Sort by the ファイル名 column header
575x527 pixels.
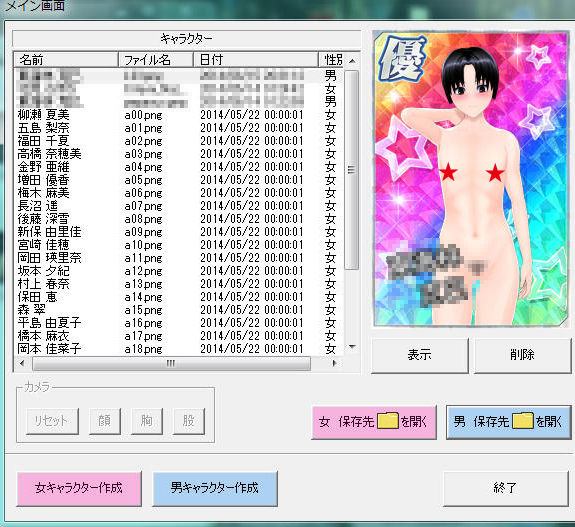point(156,60)
